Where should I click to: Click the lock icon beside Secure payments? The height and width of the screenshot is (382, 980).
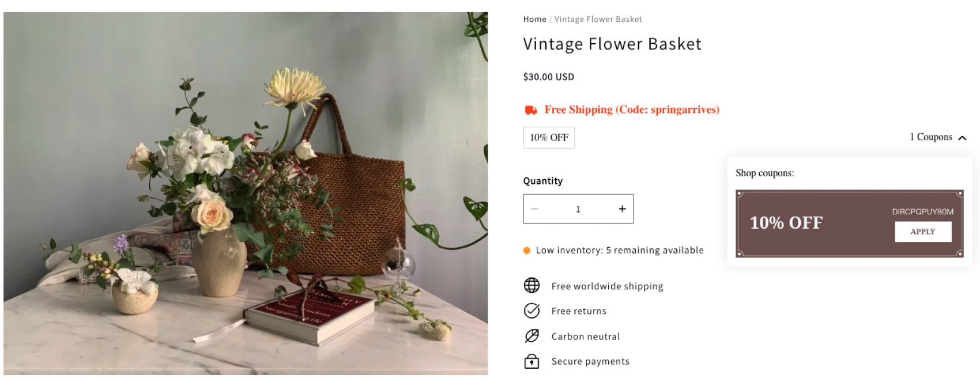point(532,361)
